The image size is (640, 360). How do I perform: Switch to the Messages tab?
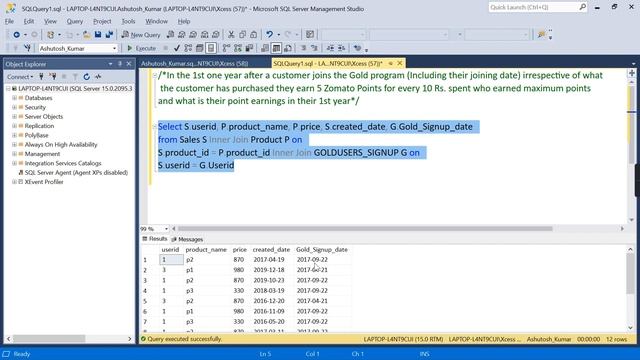pyautogui.click(x=187, y=239)
